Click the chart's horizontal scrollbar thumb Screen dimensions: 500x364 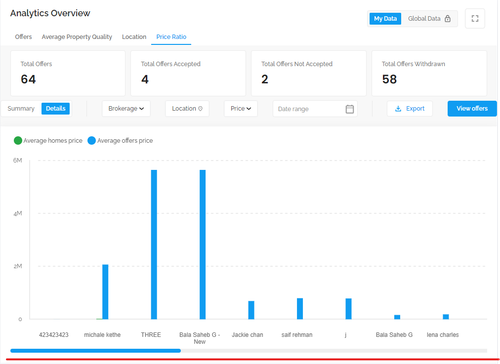pyautogui.click(x=96, y=351)
